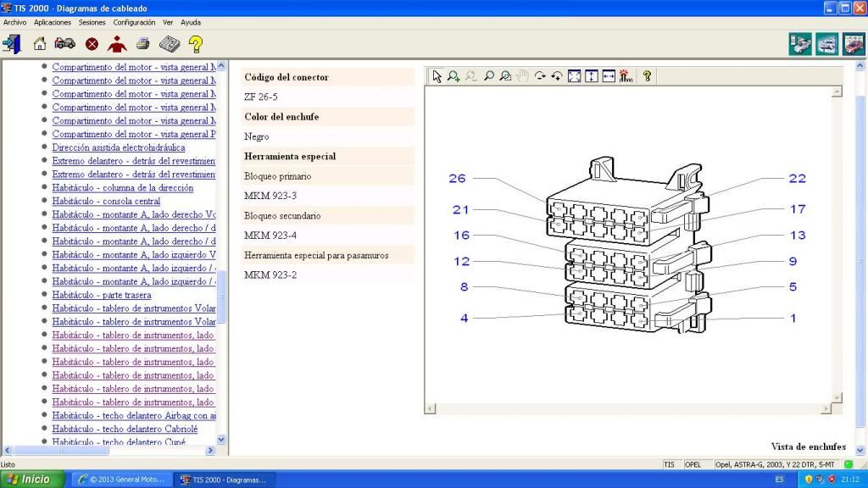Image resolution: width=868 pixels, height=488 pixels.
Task: Select the arrow pointer tool in diagram toolbar
Action: click(437, 76)
